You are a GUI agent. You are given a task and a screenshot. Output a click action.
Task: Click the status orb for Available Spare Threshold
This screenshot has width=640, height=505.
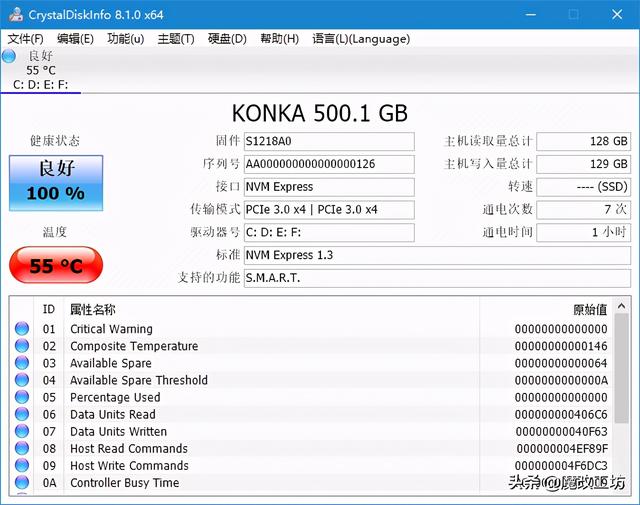click(x=22, y=380)
